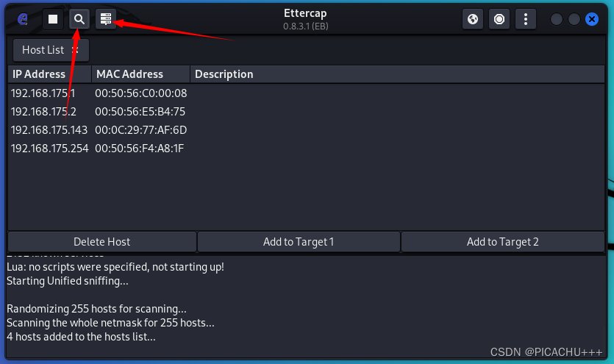The width and height of the screenshot is (614, 364).
Task: Click the Ettercap logo icon
Action: coord(23,19)
